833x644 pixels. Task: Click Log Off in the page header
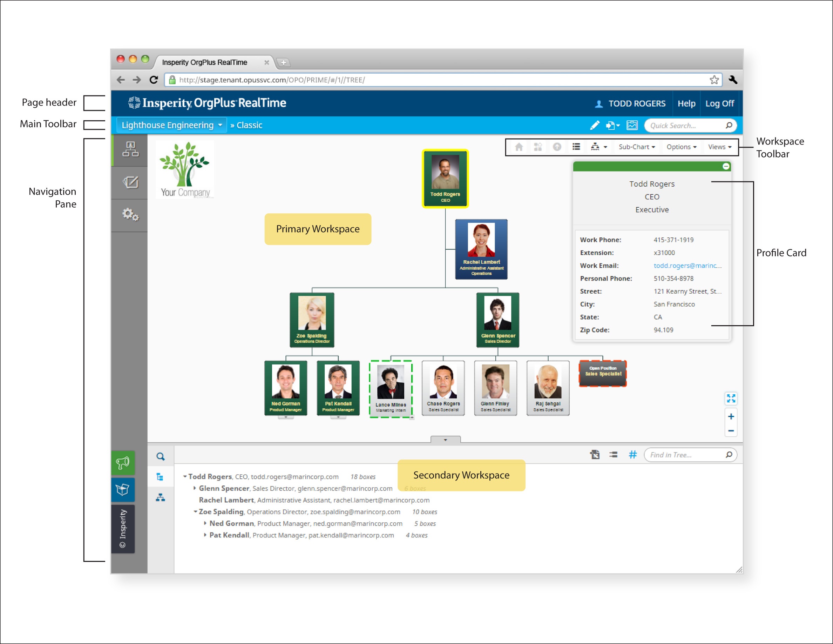(x=719, y=103)
